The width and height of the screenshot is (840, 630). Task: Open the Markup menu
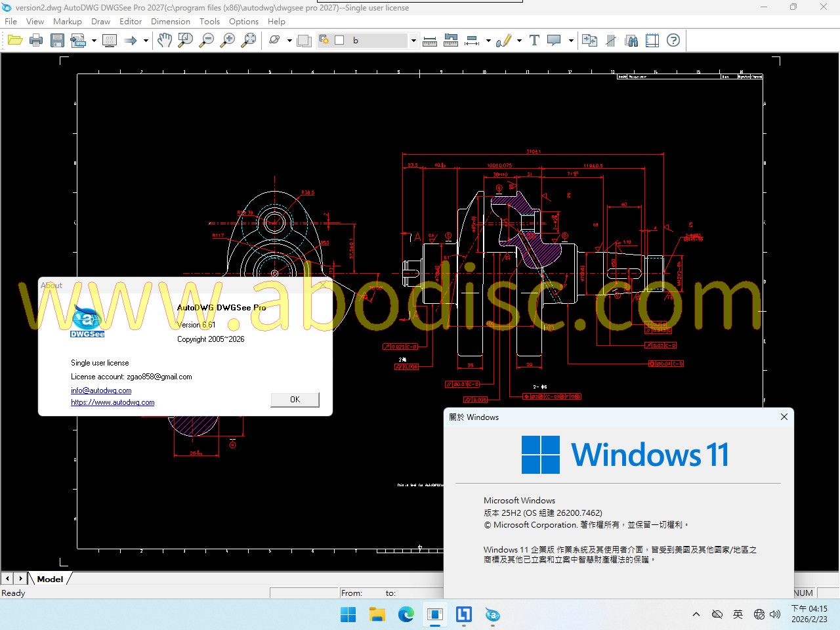click(x=68, y=22)
